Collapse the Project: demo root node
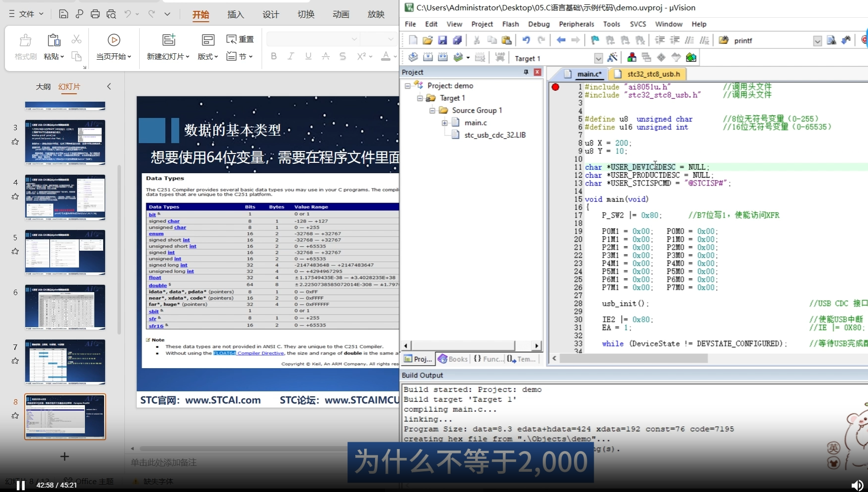The width and height of the screenshot is (868, 492). (x=408, y=86)
